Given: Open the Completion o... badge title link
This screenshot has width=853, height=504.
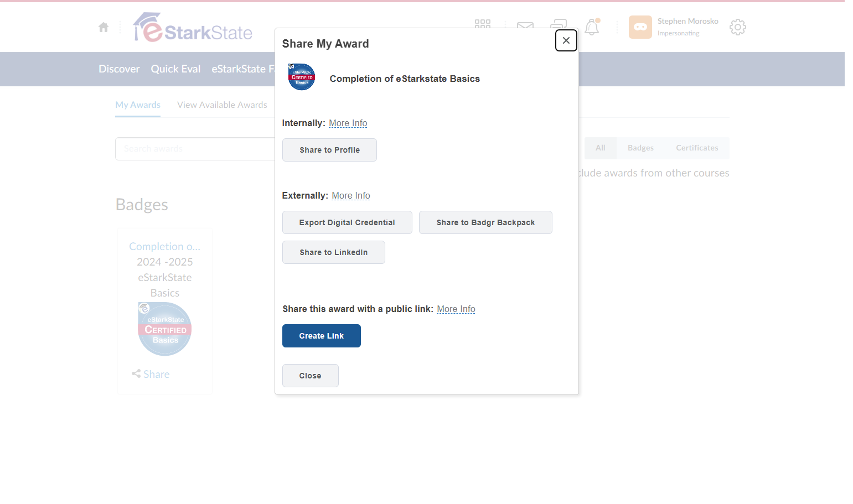Looking at the screenshot, I should 165,246.
